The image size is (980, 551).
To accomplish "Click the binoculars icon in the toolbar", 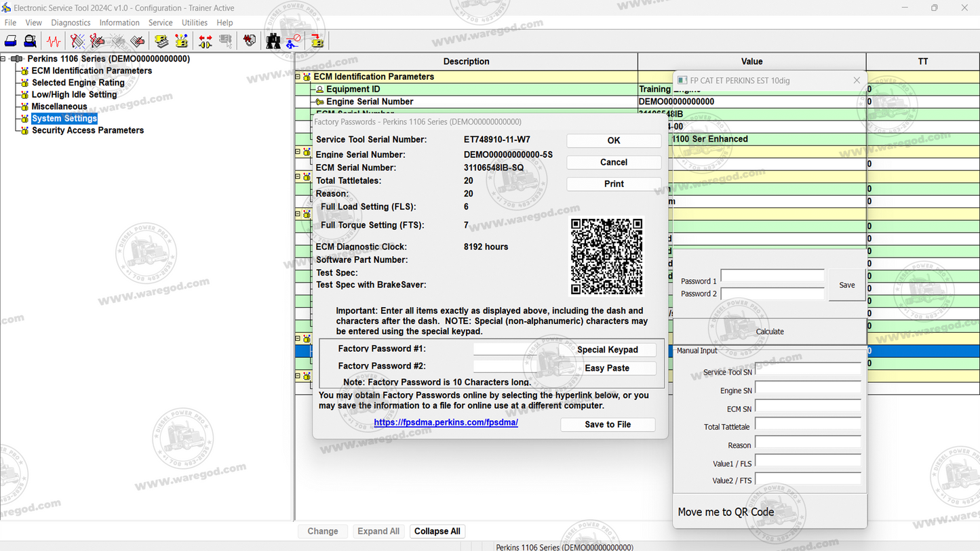I will click(273, 41).
